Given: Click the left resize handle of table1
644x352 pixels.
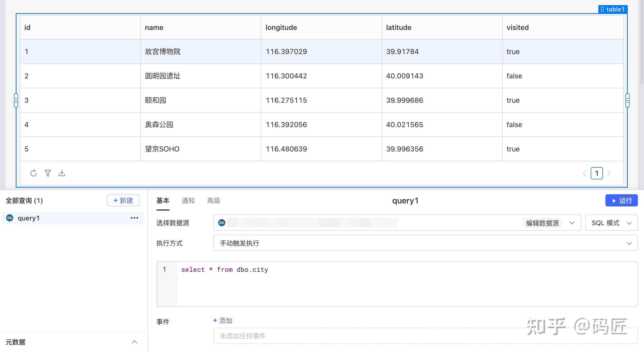Looking at the screenshot, I should tap(16, 100).
